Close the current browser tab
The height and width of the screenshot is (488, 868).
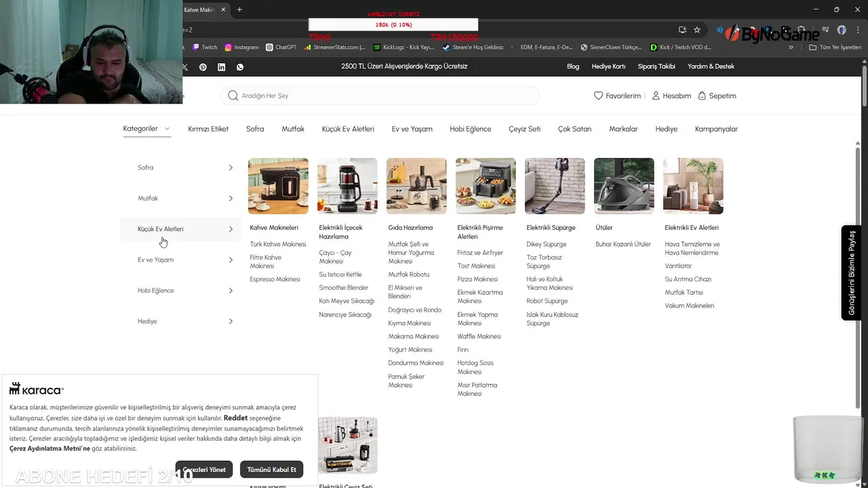tap(223, 9)
